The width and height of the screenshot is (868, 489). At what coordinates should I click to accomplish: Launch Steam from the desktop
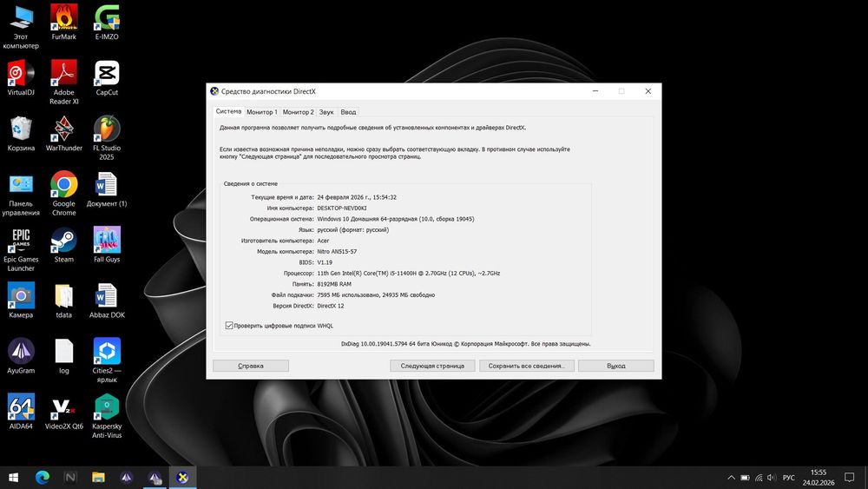[x=63, y=245]
